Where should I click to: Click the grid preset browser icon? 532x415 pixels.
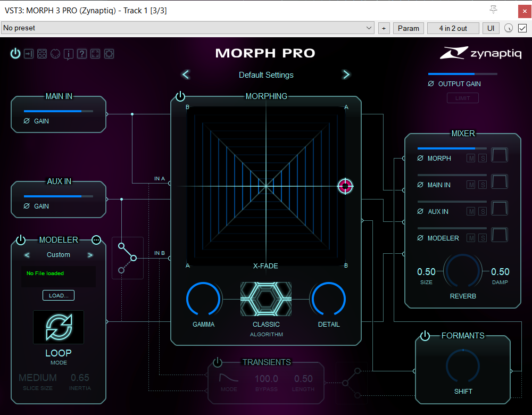coord(41,53)
